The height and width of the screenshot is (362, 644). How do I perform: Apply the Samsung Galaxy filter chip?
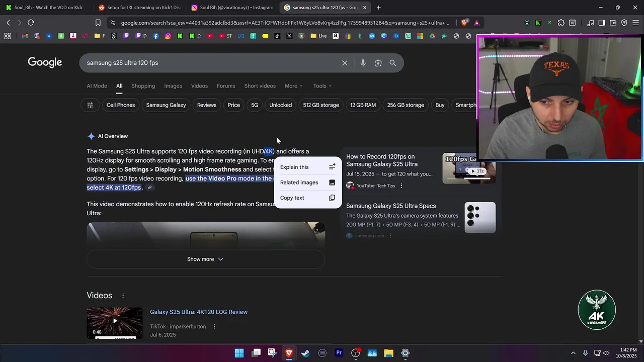click(x=166, y=105)
